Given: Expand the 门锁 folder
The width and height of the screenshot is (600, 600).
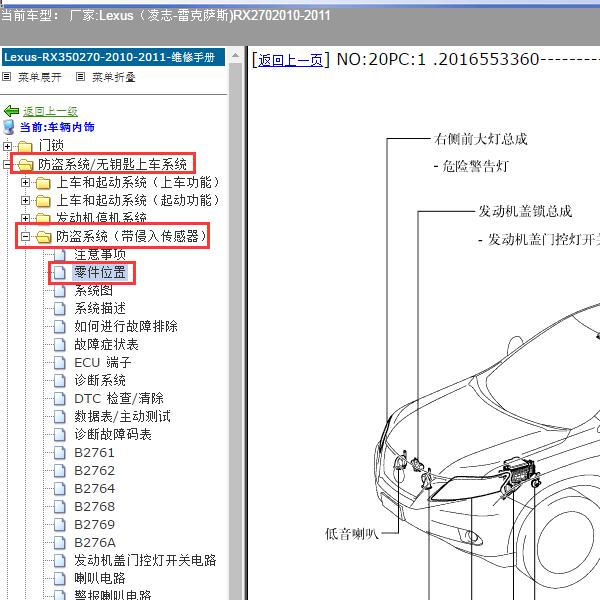Looking at the screenshot, I should pos(7,146).
